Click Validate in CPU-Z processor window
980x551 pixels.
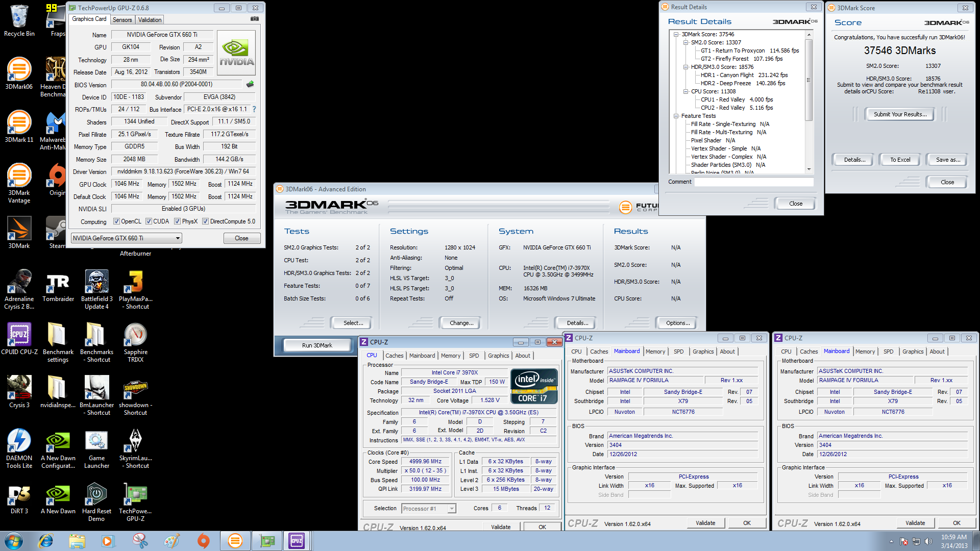501,527
